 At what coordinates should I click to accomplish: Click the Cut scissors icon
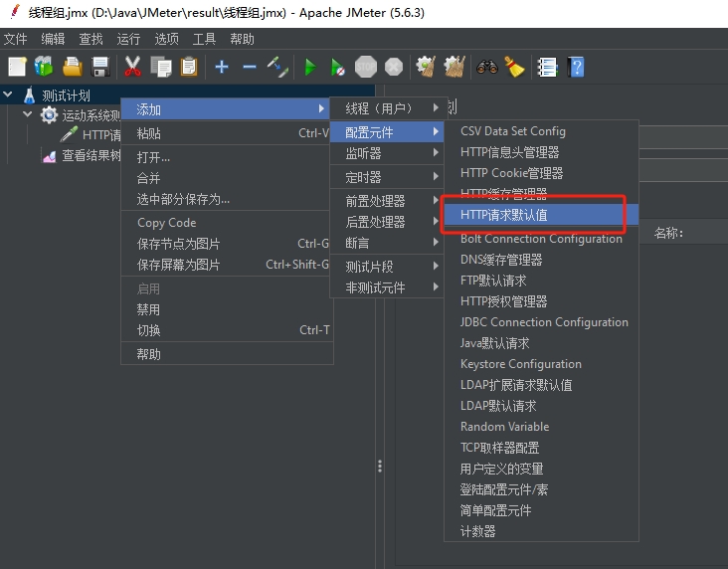pyautogui.click(x=132, y=67)
